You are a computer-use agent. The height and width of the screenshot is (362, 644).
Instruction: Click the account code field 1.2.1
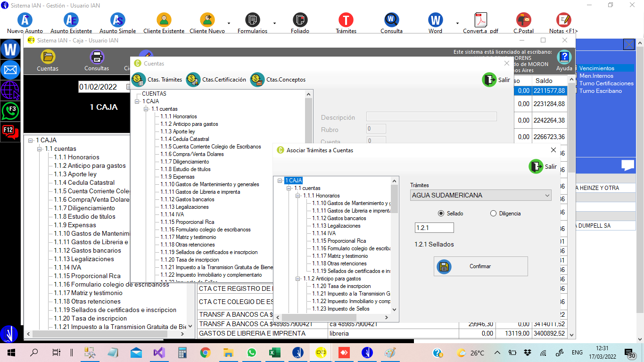(434, 228)
